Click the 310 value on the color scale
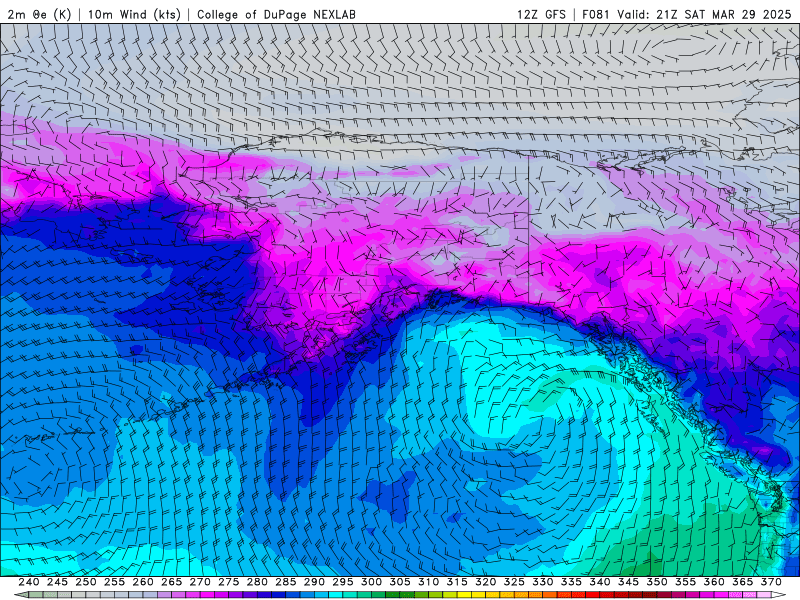Image resolution: width=800 pixels, height=600 pixels. click(429, 582)
